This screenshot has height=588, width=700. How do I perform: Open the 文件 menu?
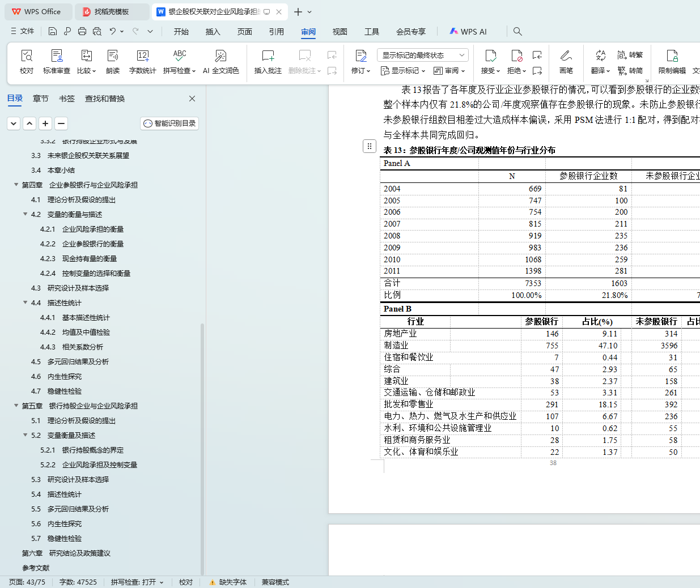tap(23, 31)
